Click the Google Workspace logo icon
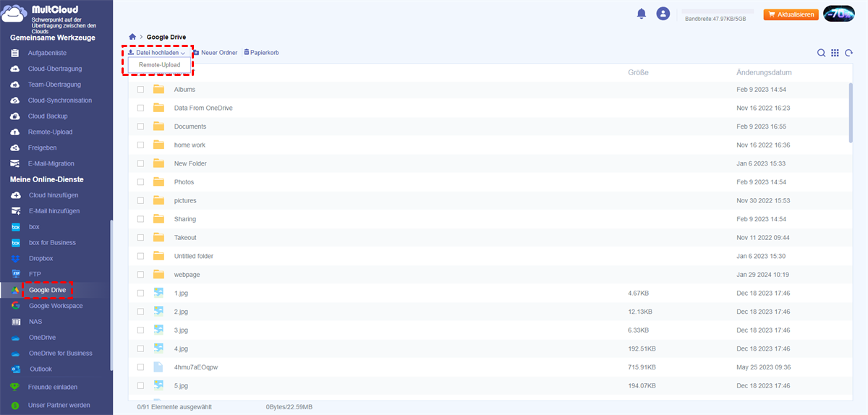 pyautogui.click(x=14, y=306)
